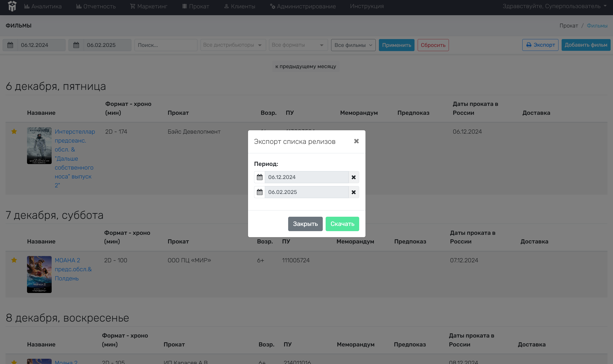Edit export period start date 06.12.2024

coord(306,177)
